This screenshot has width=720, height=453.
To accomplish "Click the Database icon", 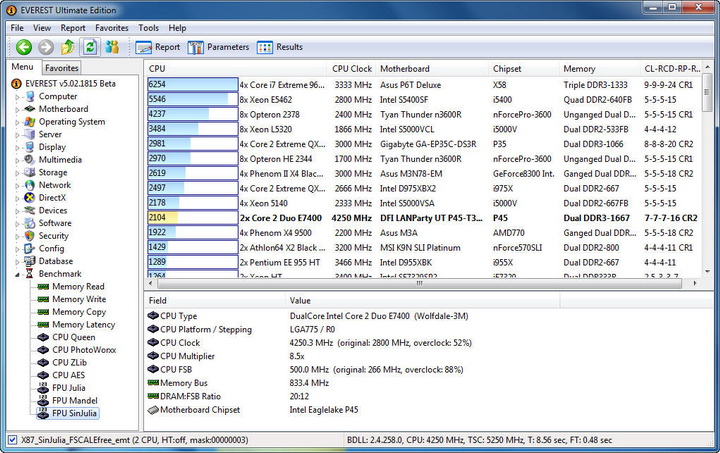I will 30,261.
